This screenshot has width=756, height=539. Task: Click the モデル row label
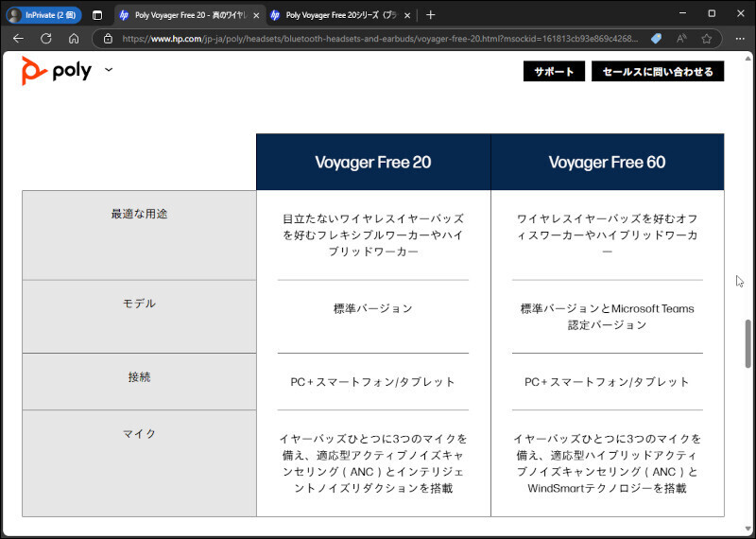pos(139,304)
